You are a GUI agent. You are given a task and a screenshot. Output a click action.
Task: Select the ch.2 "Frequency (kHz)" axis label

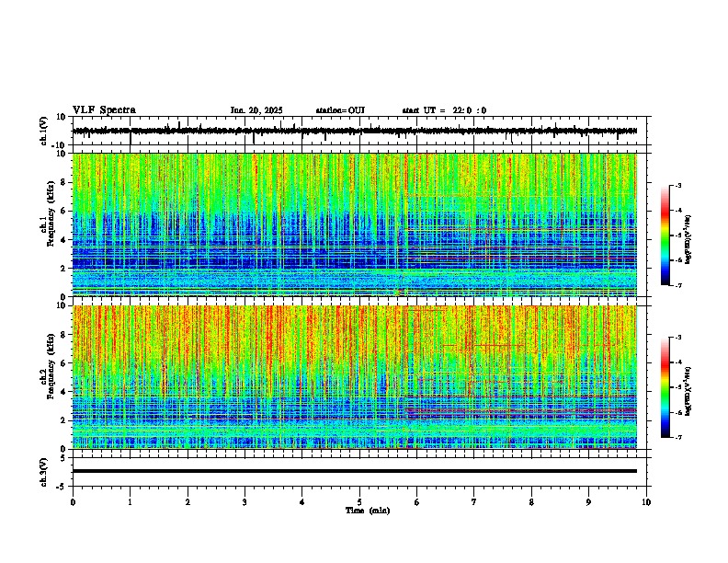point(51,366)
